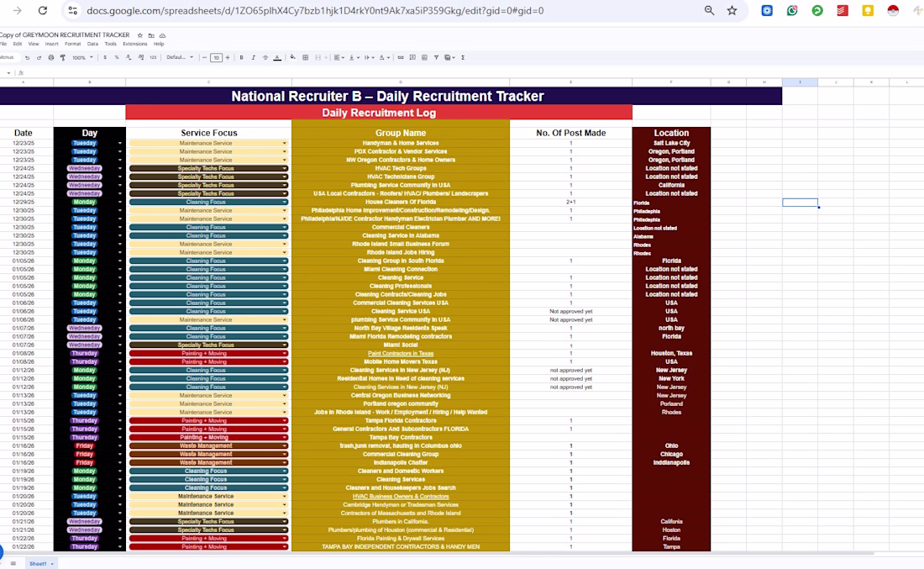Decrease decimal places icon
Image resolution: width=924 pixels, height=569 pixels.
pyautogui.click(x=129, y=58)
